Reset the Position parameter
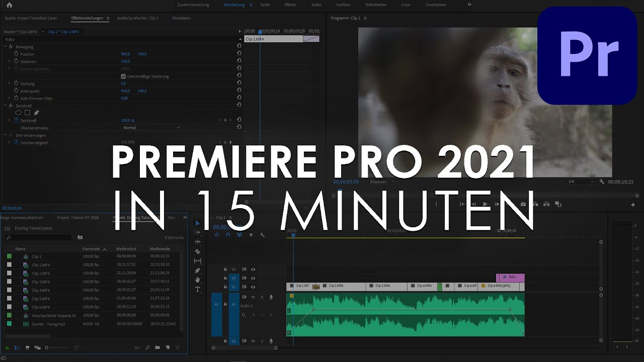The image size is (644, 362). tap(239, 54)
